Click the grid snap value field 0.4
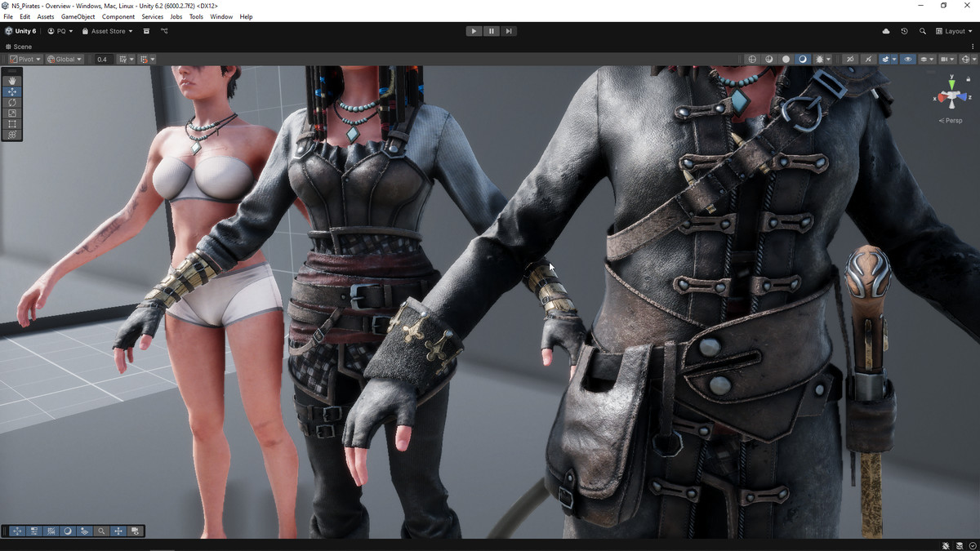This screenshot has width=980, height=551. coord(102,60)
